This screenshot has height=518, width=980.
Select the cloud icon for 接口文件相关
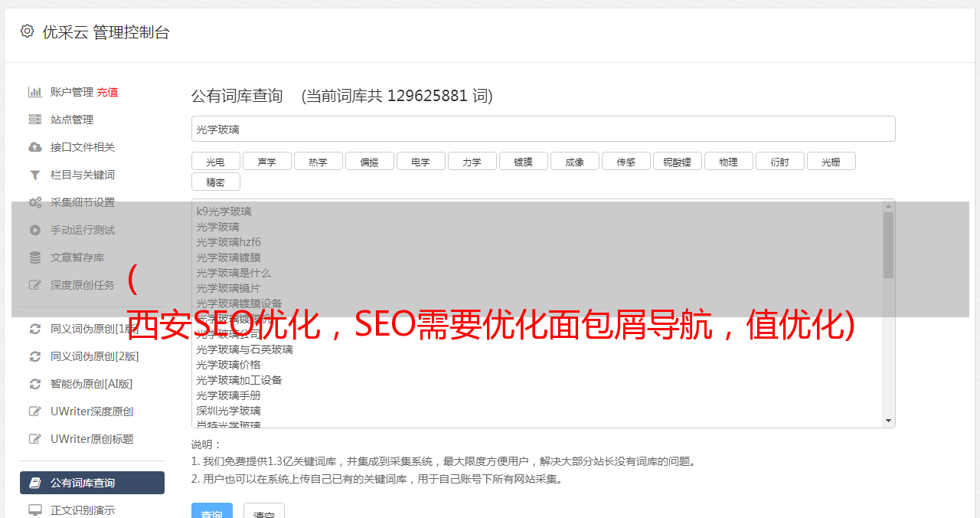[35, 147]
